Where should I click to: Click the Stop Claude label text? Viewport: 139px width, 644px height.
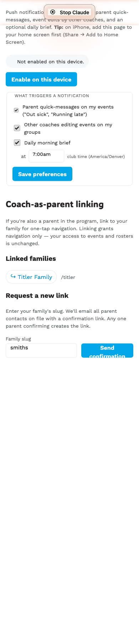click(74, 12)
